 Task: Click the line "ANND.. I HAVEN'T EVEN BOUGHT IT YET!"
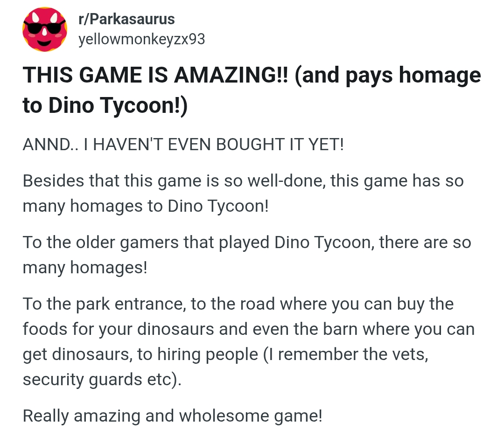(x=183, y=145)
